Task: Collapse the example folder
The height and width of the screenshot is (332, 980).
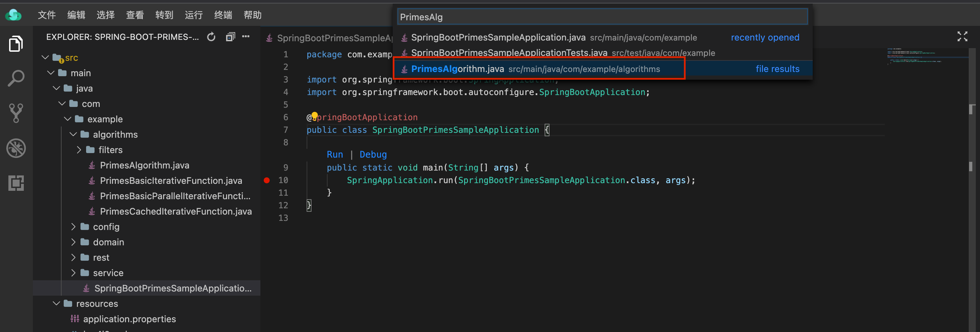Action: (x=68, y=119)
